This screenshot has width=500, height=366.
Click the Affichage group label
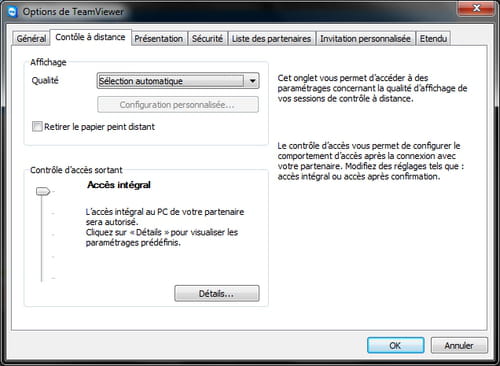[x=48, y=62]
